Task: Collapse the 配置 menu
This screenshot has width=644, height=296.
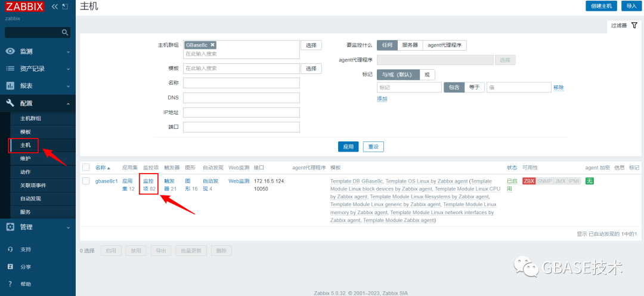Action: (38, 103)
